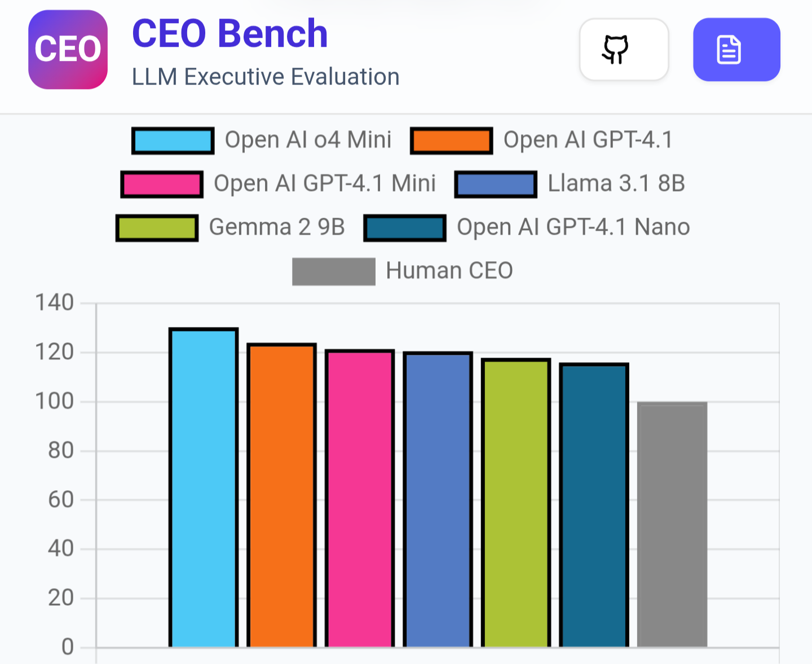Image resolution: width=812 pixels, height=664 pixels.
Task: Select the pink GPT-4.1 Mini legend swatch
Action: [x=162, y=184]
